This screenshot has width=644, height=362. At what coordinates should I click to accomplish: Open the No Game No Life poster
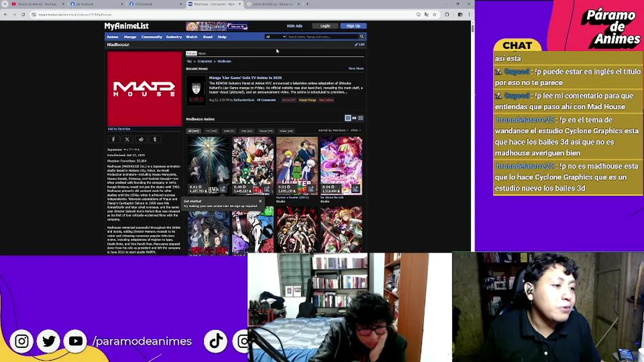click(341, 165)
